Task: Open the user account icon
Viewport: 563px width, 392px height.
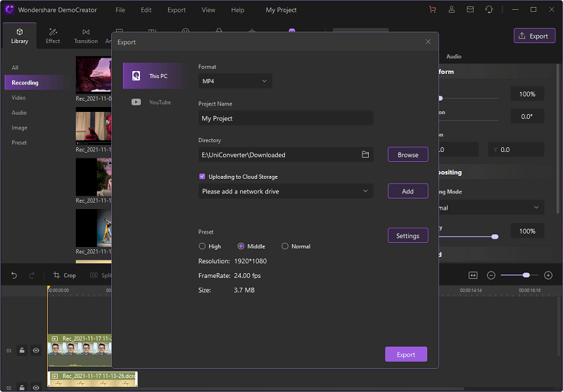Action: point(451,10)
